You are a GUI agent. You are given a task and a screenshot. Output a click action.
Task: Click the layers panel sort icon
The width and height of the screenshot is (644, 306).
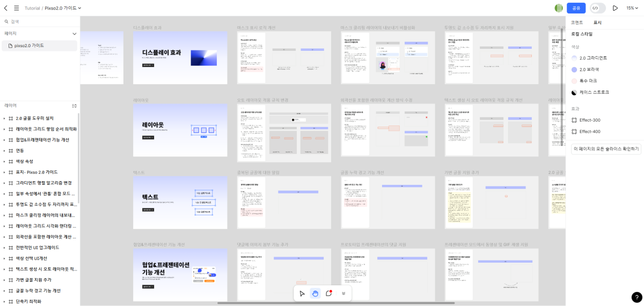[75, 106]
